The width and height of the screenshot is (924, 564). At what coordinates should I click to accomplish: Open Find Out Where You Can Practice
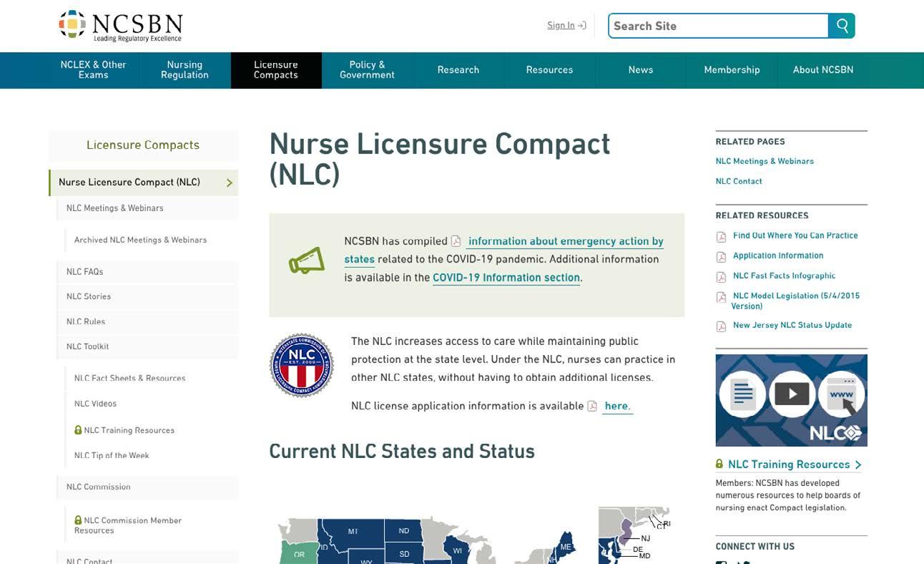(795, 235)
